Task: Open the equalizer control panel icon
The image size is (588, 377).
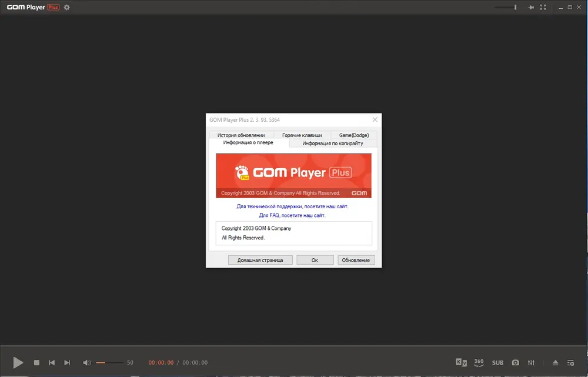Action: coord(531,363)
